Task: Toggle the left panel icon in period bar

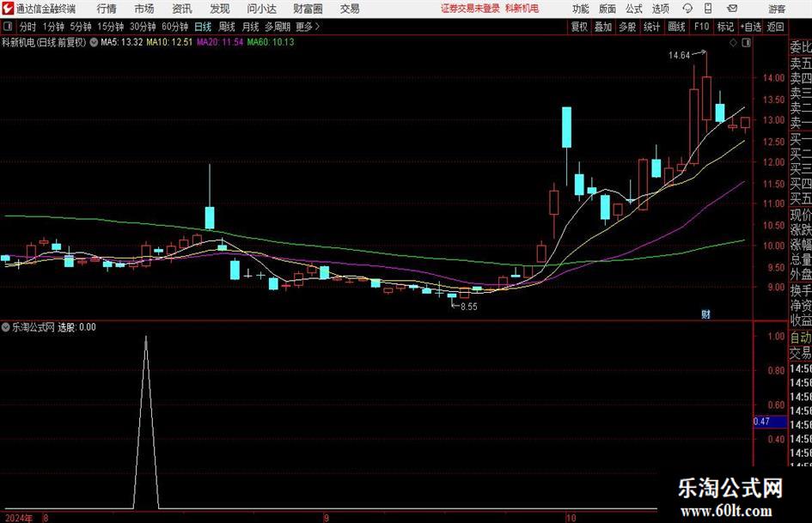Action: 8,27
